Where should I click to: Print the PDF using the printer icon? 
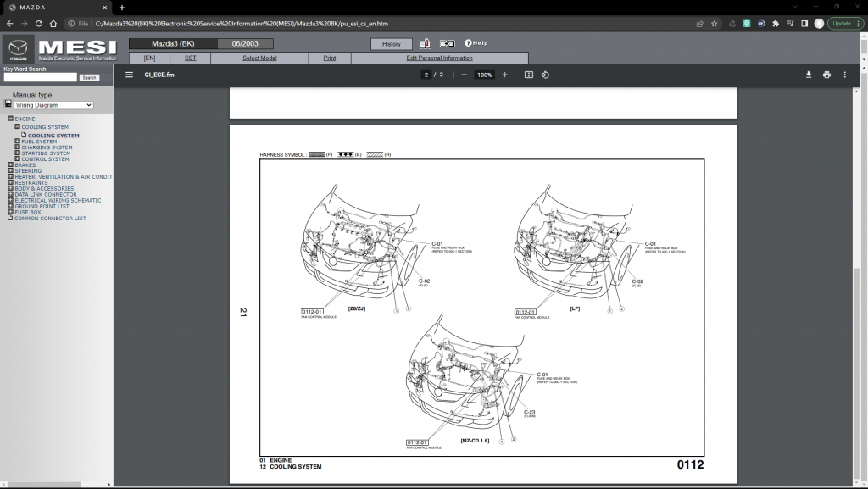click(x=826, y=75)
